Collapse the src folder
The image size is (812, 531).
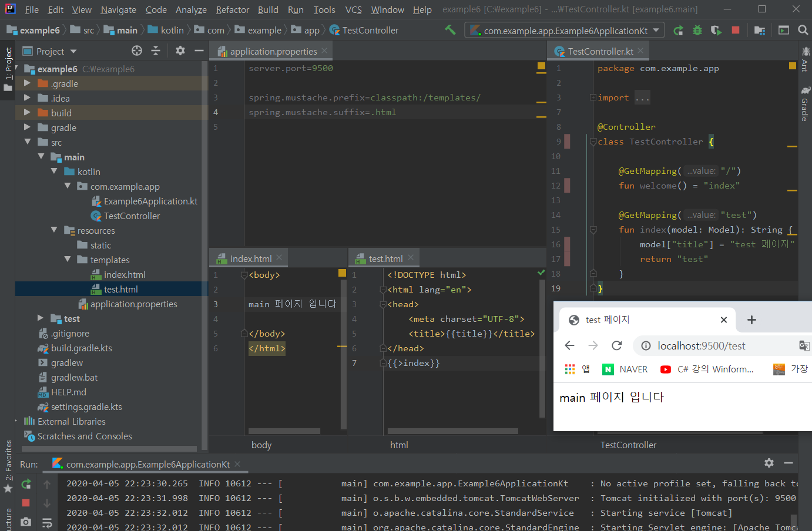click(27, 142)
